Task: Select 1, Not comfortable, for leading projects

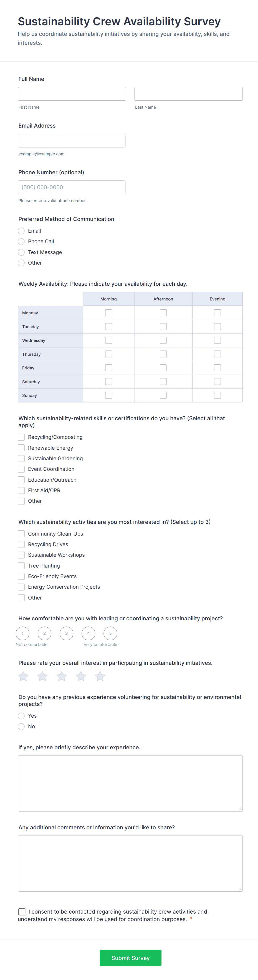Action: point(22,633)
